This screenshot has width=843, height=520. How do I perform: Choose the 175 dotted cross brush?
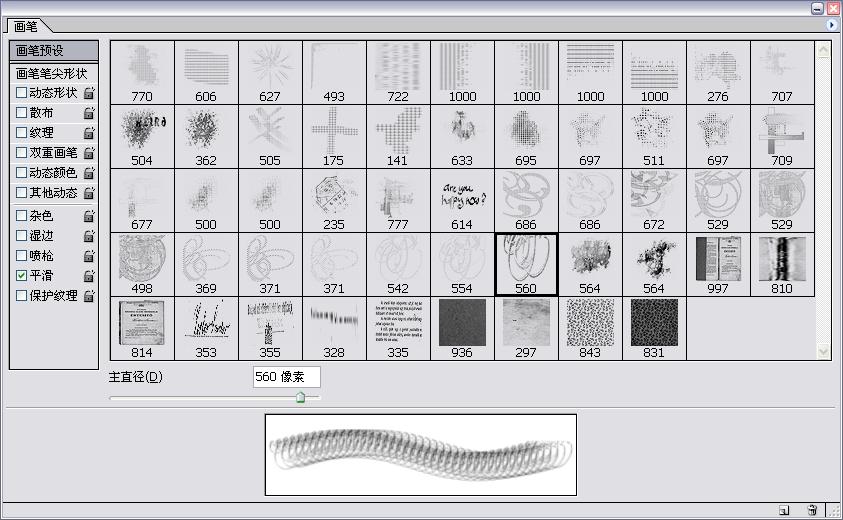pyautogui.click(x=334, y=137)
